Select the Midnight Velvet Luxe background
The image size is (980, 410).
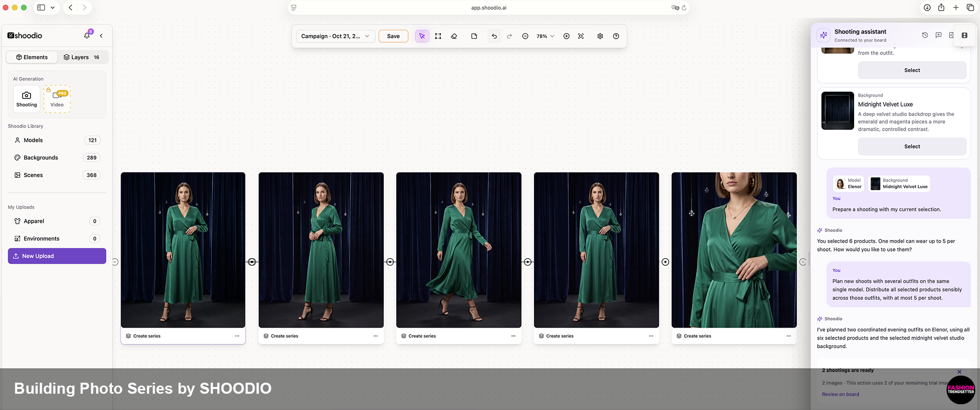(912, 147)
